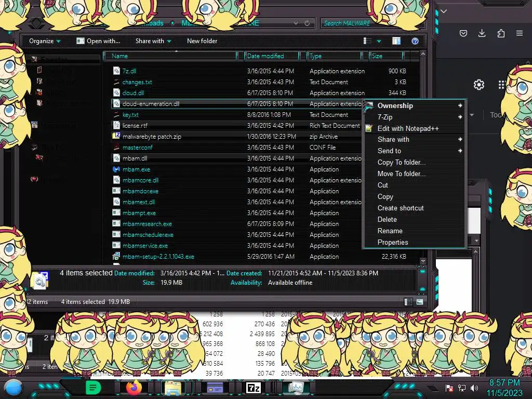The height and width of the screenshot is (399, 532).
Task: Open 7-Zip from the taskbar
Action: click(x=254, y=388)
